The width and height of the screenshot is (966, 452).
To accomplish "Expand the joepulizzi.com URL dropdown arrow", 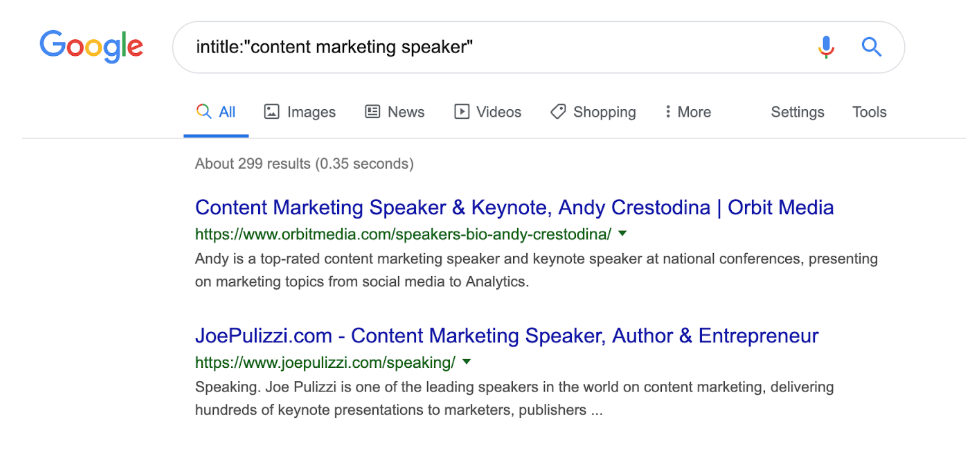I will tap(466, 361).
